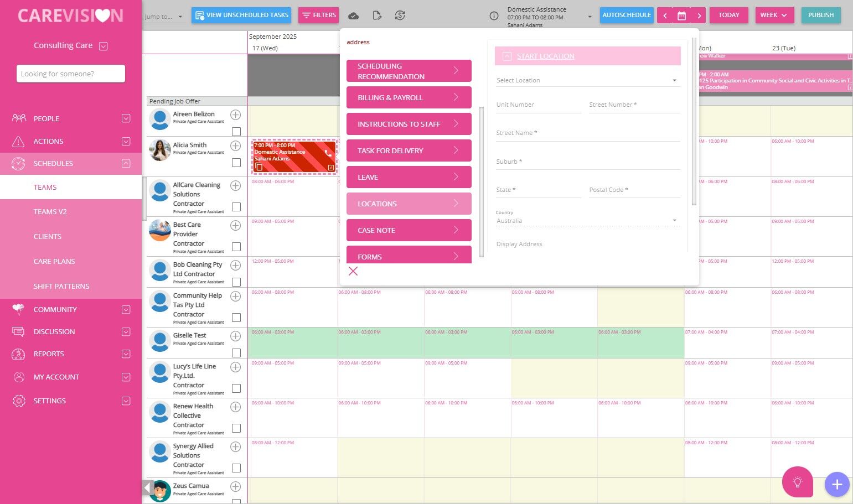The image size is (853, 504).
Task: Open the Scheduling Recommendation menu item
Action: 409,71
